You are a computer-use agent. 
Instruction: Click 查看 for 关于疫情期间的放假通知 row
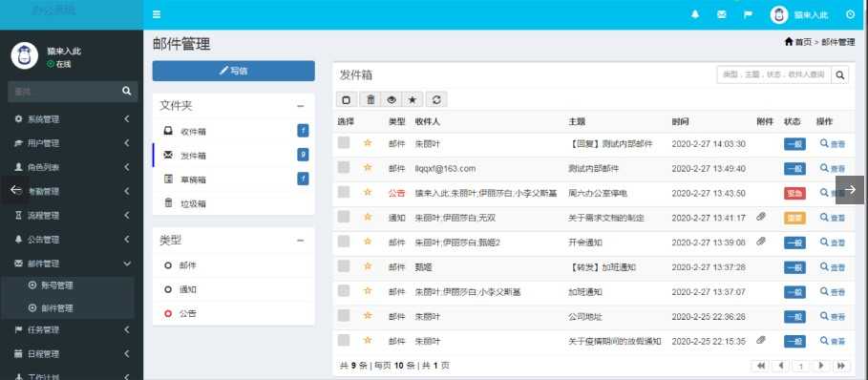tap(833, 340)
